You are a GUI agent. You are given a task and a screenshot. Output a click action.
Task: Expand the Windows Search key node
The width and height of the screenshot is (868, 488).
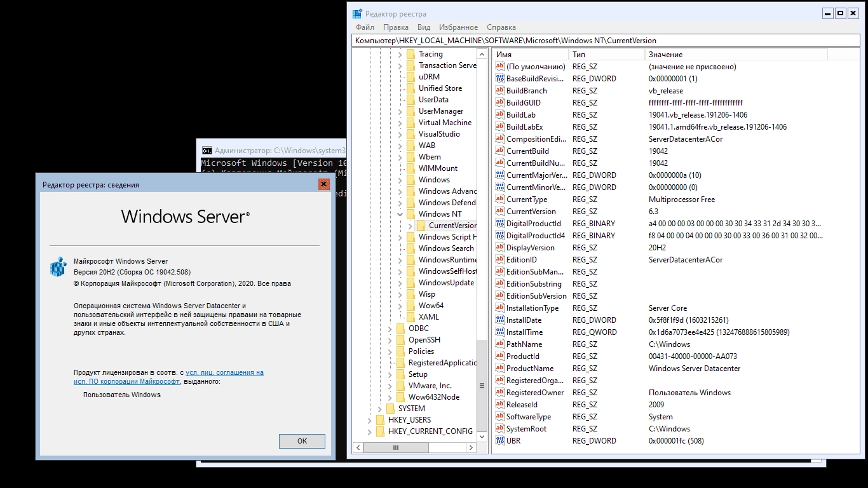[x=400, y=248]
